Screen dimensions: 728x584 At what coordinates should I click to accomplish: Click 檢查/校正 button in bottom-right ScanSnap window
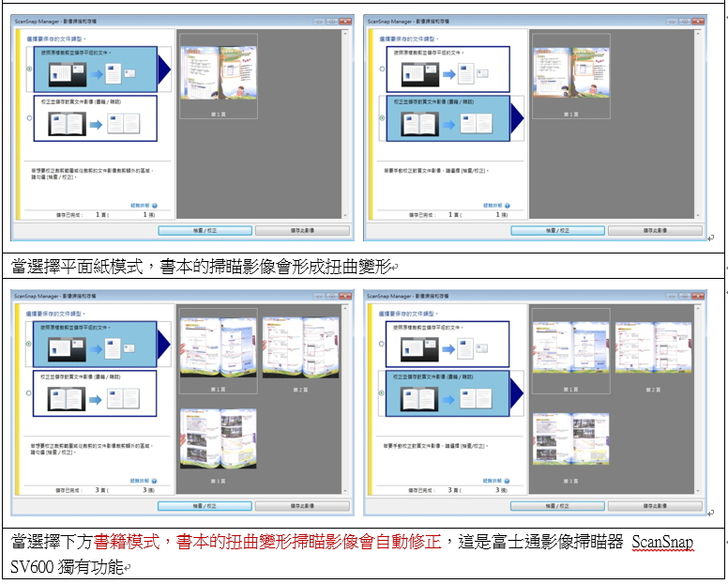[557, 506]
